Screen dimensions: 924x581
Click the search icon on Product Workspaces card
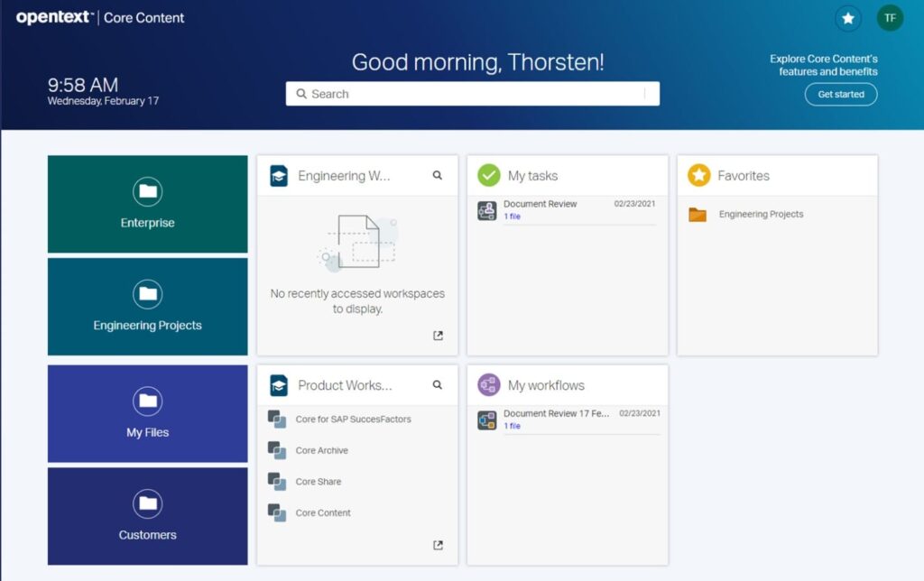click(438, 384)
